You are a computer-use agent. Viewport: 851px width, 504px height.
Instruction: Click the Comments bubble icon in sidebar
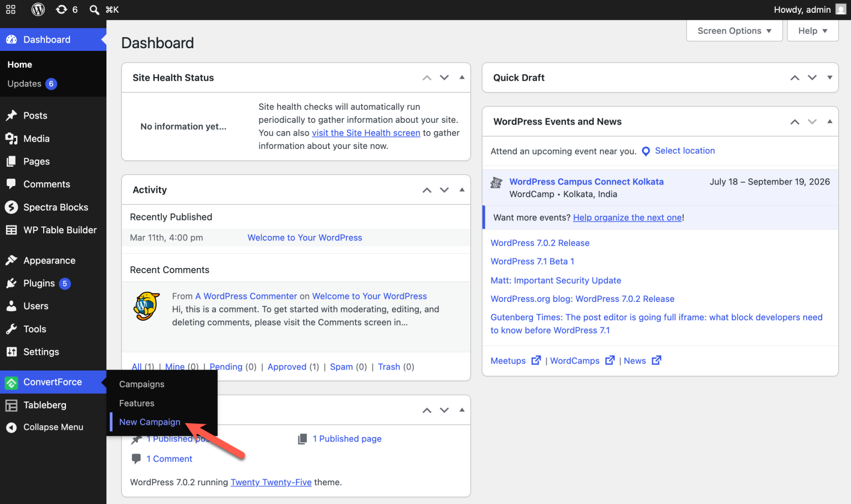click(11, 184)
